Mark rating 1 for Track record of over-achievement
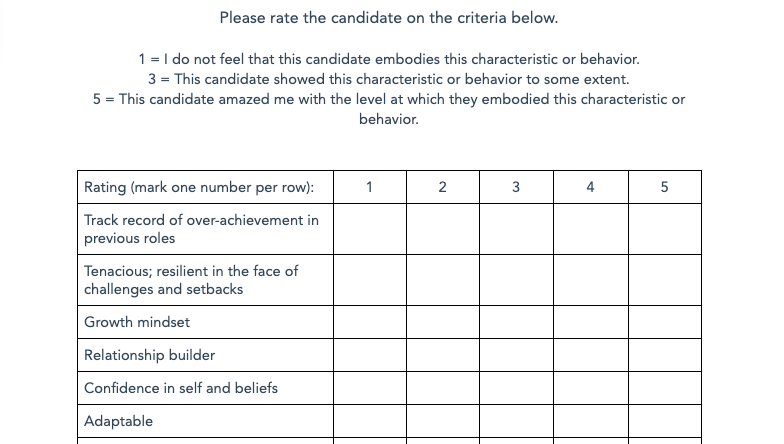This screenshot has height=444, width=784. [x=370, y=229]
